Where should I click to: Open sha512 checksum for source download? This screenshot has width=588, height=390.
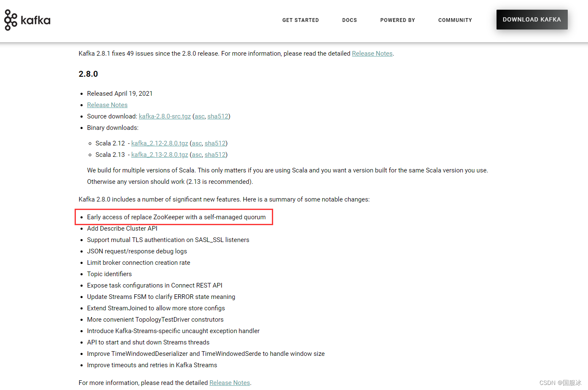click(x=218, y=116)
